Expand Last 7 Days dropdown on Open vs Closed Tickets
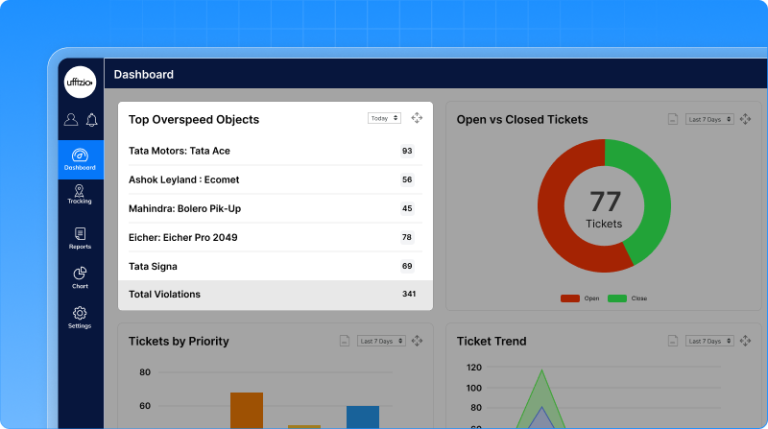Screen dimensions: 768x429 coord(709,119)
